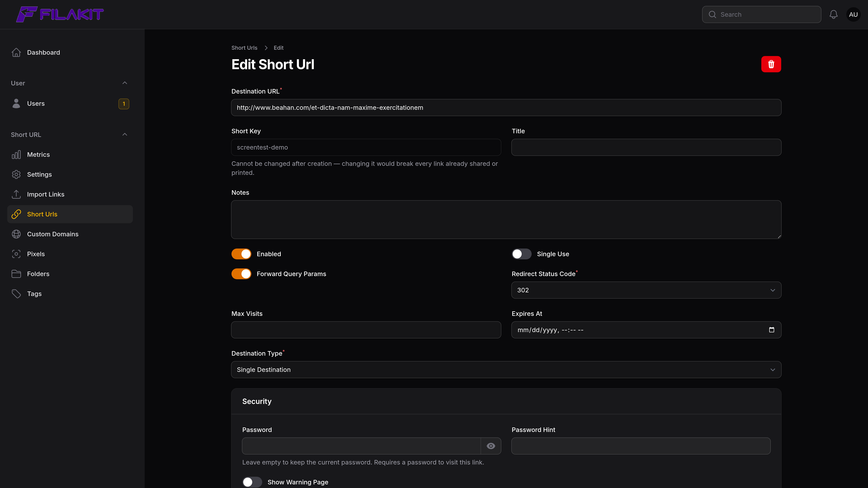Select Short Urls in sidebar
868x488 pixels.
[x=70, y=214]
